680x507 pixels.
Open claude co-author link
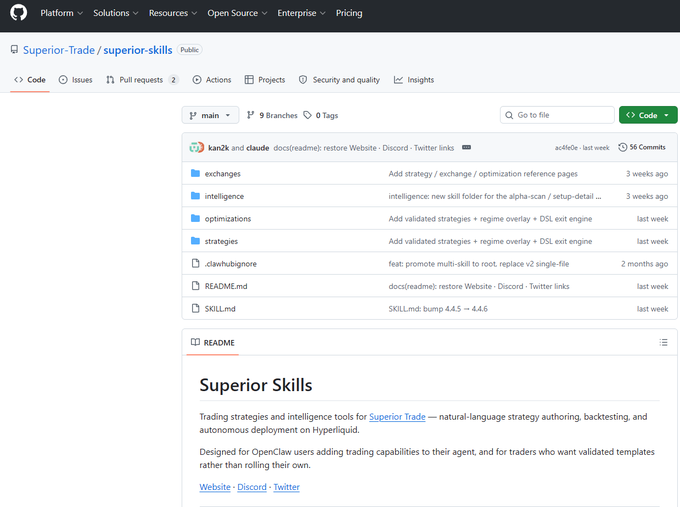click(x=258, y=148)
